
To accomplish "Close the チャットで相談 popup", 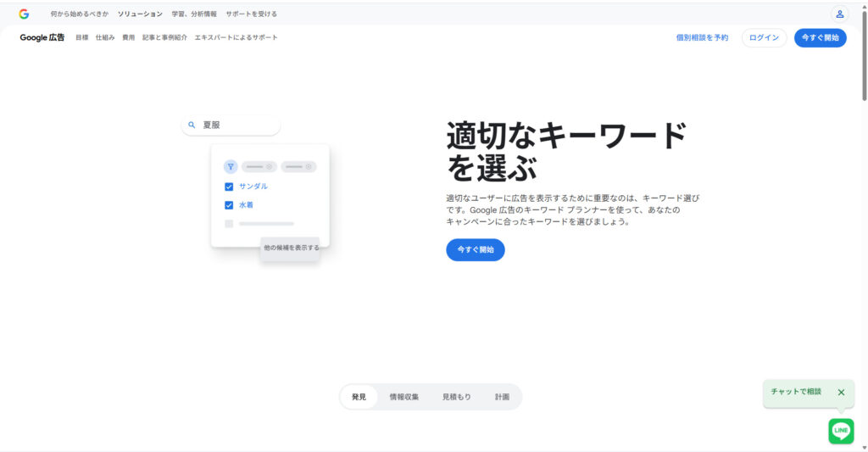I will pos(841,392).
